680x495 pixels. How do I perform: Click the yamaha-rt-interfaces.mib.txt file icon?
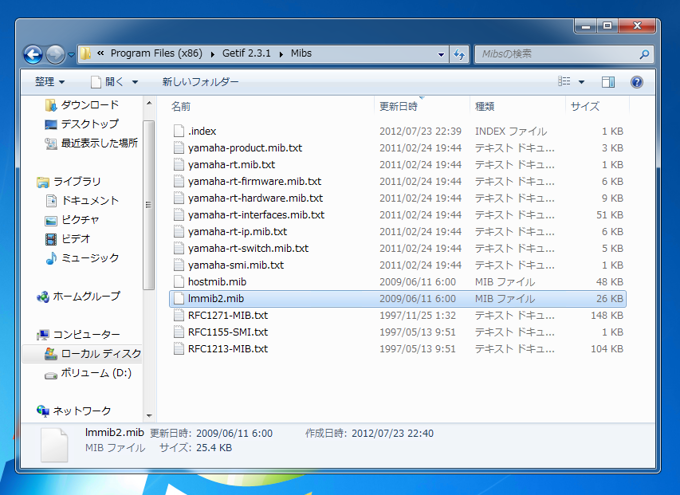click(179, 215)
